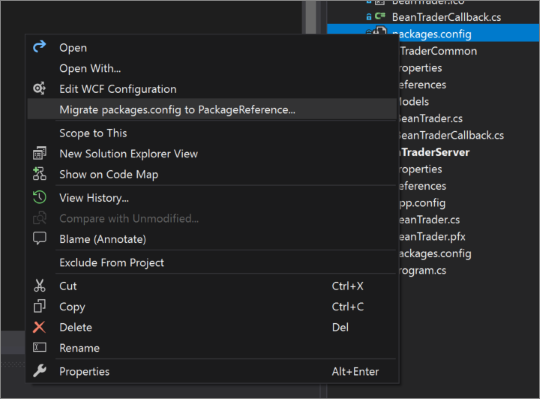Click the Blame annotate speech-bubble icon
The image size is (540, 399).
[x=39, y=238]
